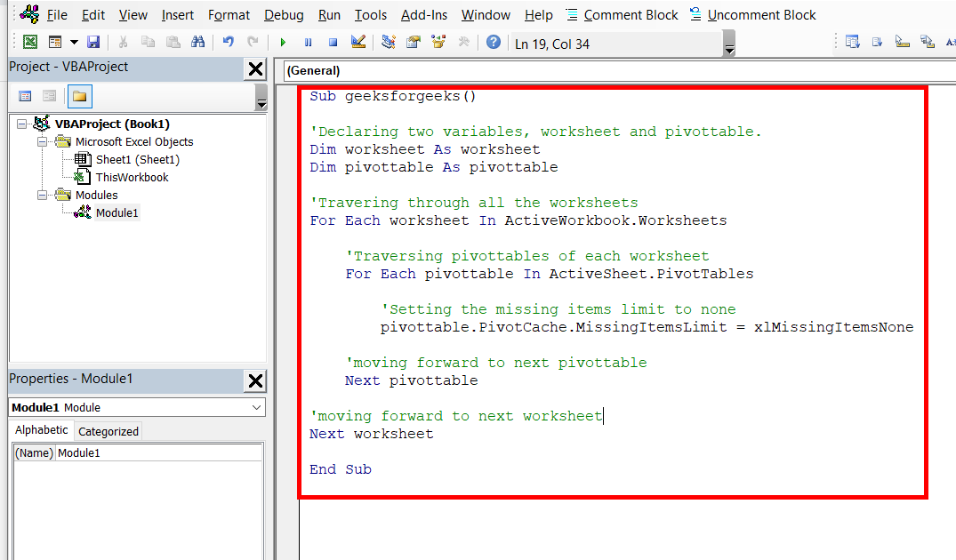This screenshot has width=956, height=560.
Task: Click the Reset stop icon
Action: pyautogui.click(x=333, y=43)
